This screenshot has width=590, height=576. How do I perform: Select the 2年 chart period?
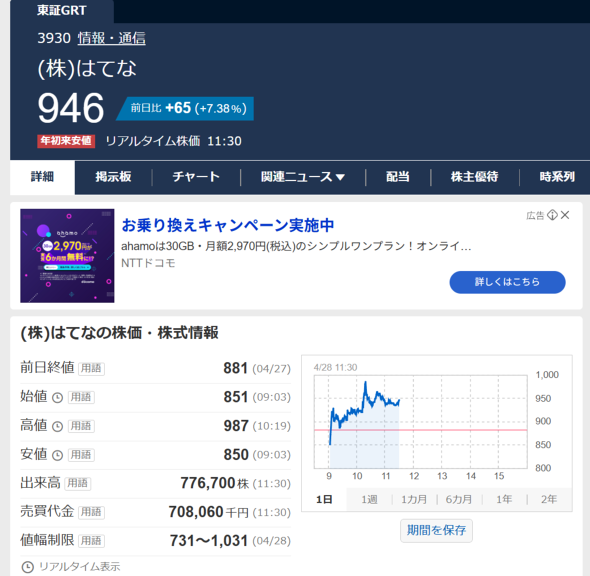[x=549, y=499]
